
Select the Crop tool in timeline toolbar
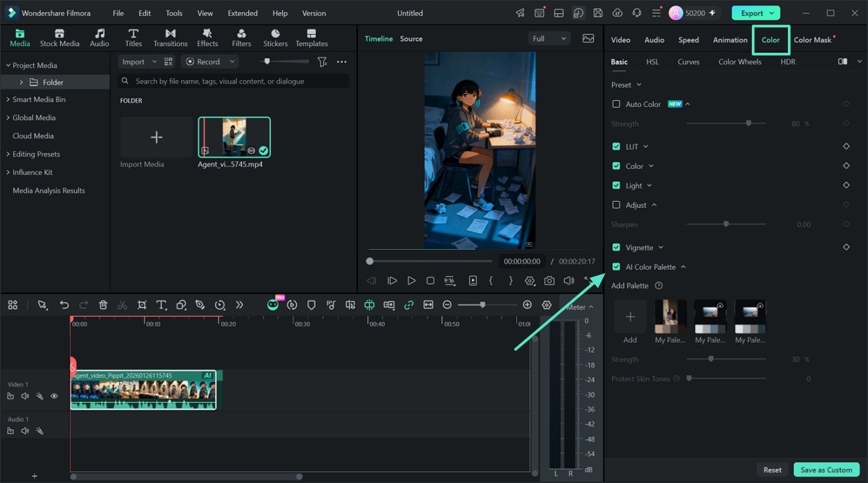pos(142,305)
